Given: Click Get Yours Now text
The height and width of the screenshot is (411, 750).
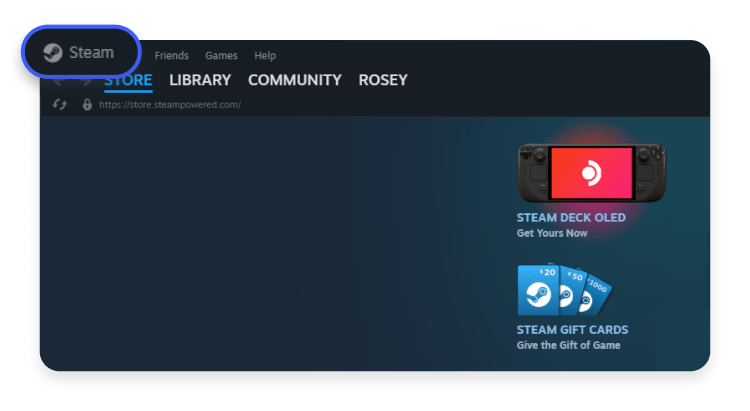Looking at the screenshot, I should [552, 233].
